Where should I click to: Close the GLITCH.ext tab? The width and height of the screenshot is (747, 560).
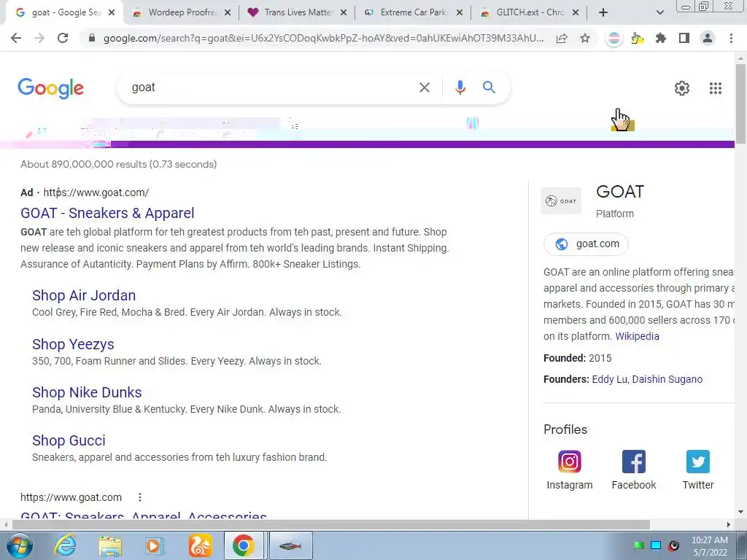[x=576, y=12]
